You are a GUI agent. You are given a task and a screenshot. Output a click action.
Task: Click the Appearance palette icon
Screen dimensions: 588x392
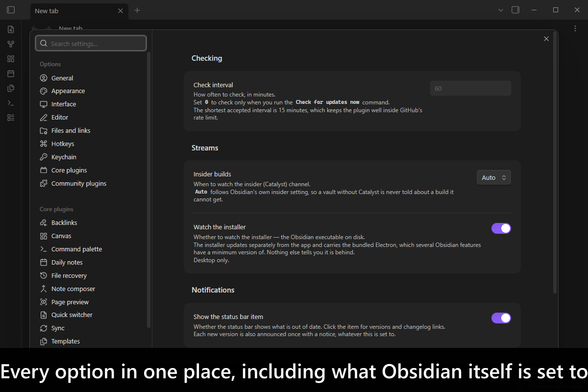pyautogui.click(x=43, y=91)
